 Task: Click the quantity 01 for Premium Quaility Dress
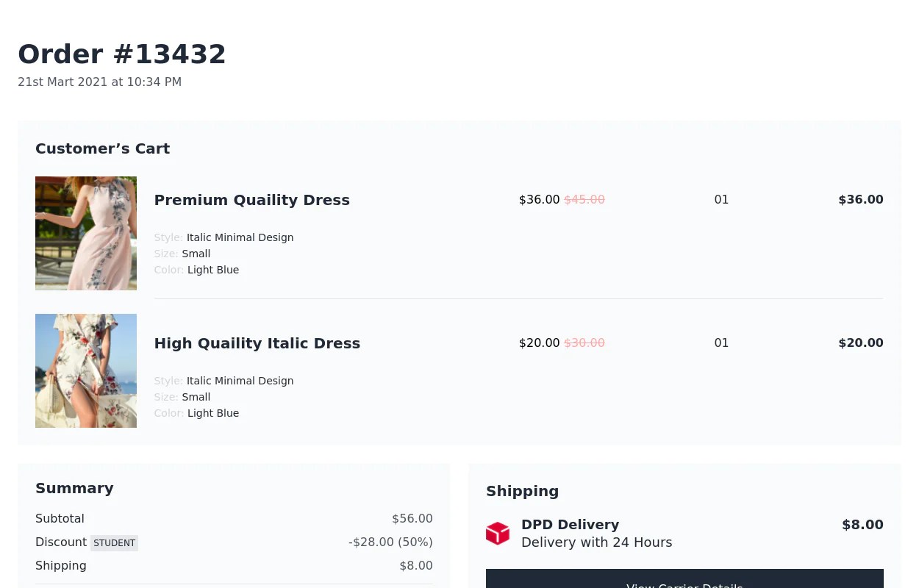click(x=721, y=199)
